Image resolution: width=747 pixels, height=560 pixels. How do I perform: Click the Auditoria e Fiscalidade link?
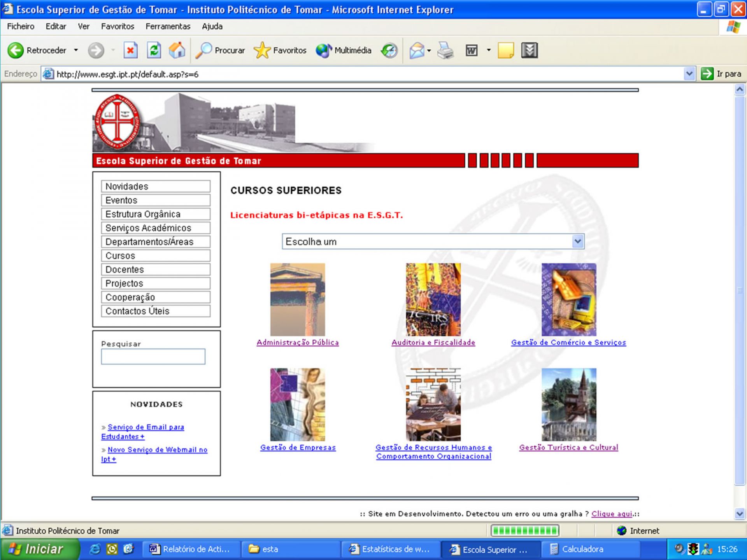click(x=433, y=343)
